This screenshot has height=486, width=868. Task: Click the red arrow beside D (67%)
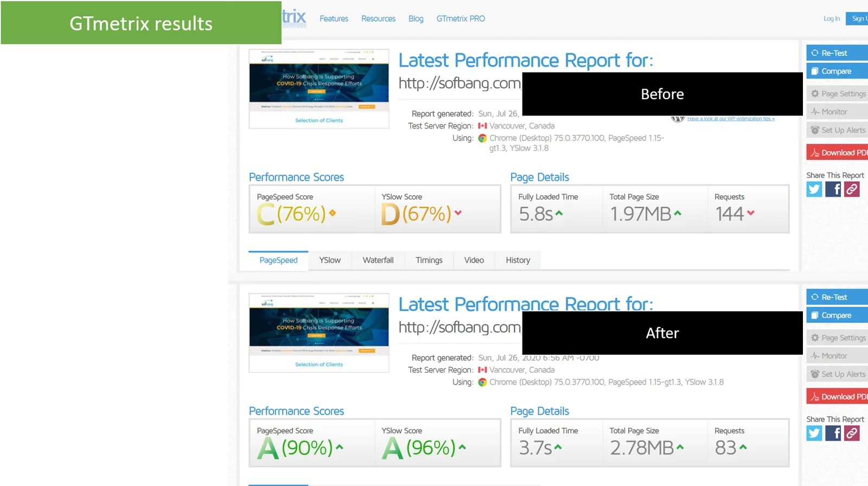click(x=458, y=213)
